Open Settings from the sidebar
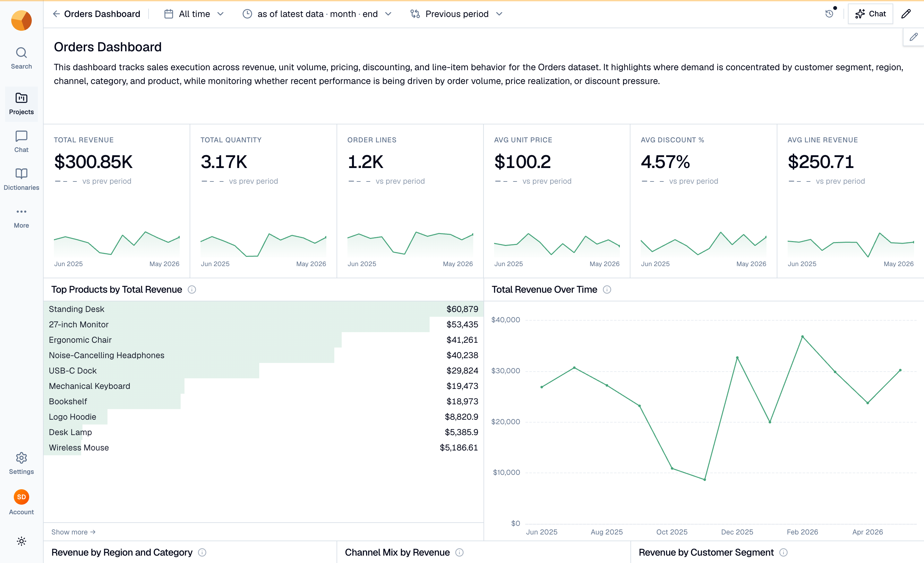924x563 pixels. coord(21,463)
